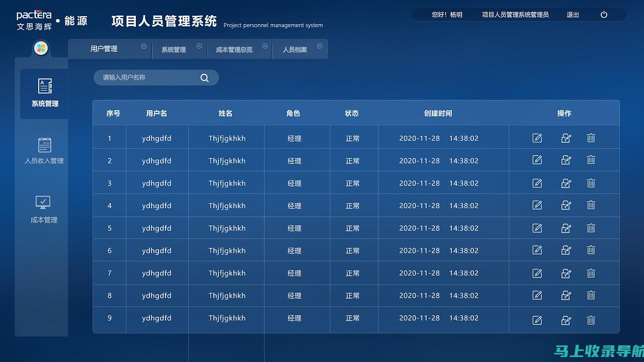This screenshot has width=644, height=362.
Task: Click the user-permission edit icon in row 6
Action: (x=566, y=250)
